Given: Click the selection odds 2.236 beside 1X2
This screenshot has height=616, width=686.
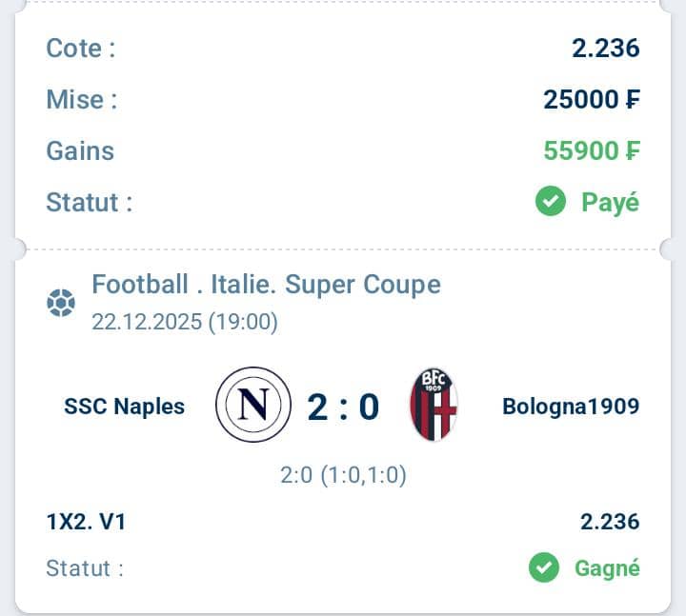Looking at the screenshot, I should 610,522.
